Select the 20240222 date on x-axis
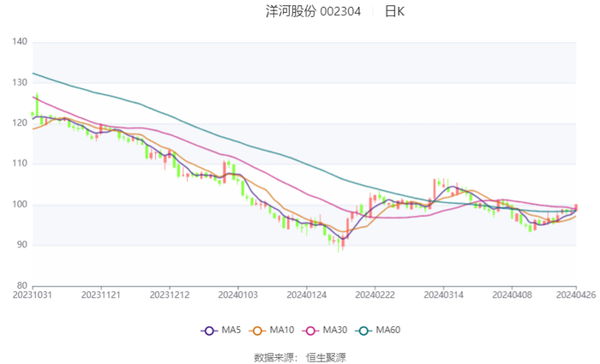Viewport: 600px width, 364px height. coord(374,295)
